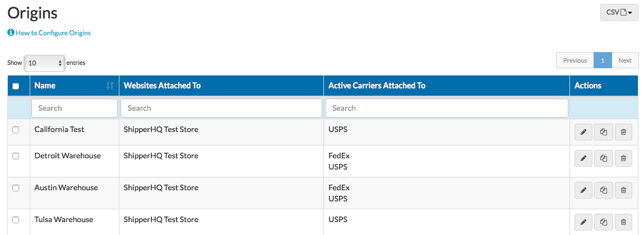644x235 pixels.
Task: Click the Previous page button
Action: click(574, 60)
